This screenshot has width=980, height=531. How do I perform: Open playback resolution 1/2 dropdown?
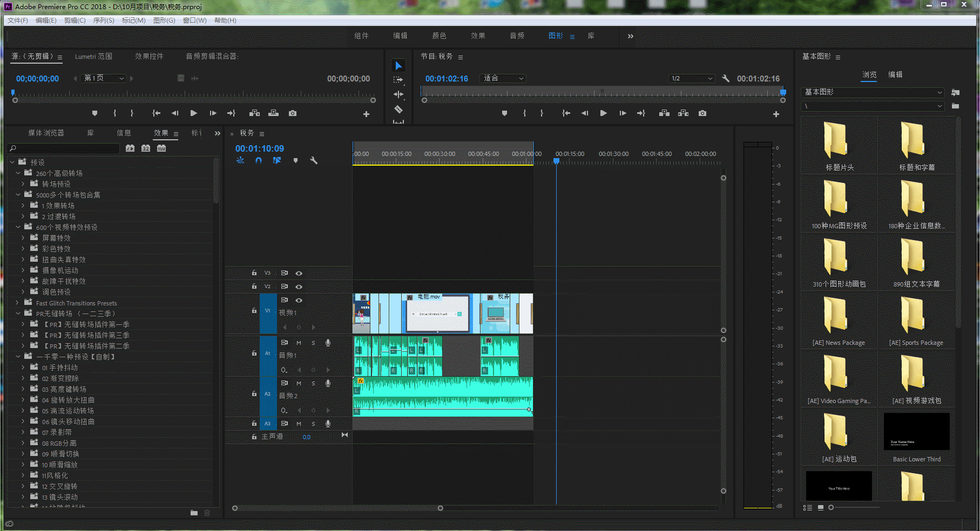tap(691, 78)
